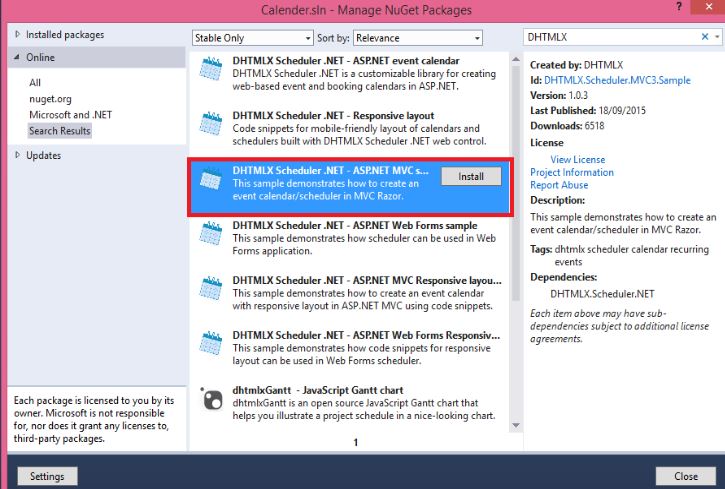Expand the Installed packages section
Image resolution: width=725 pixels, height=489 pixels.
pos(18,34)
